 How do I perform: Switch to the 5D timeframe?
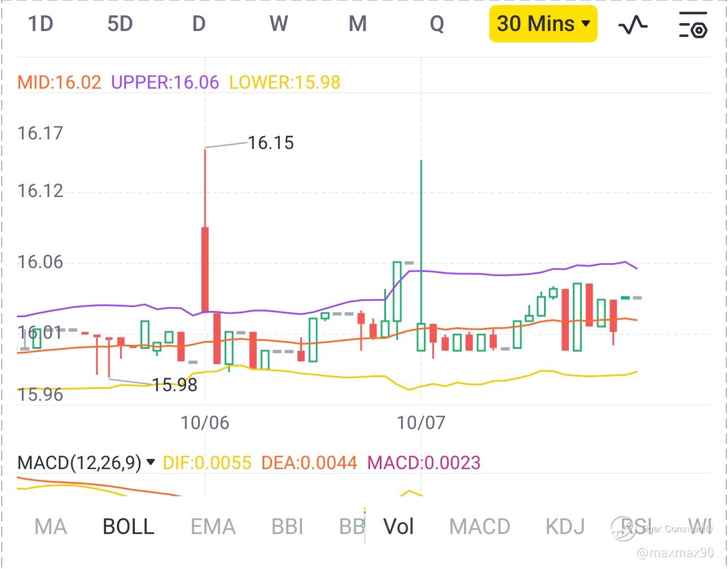[120, 24]
